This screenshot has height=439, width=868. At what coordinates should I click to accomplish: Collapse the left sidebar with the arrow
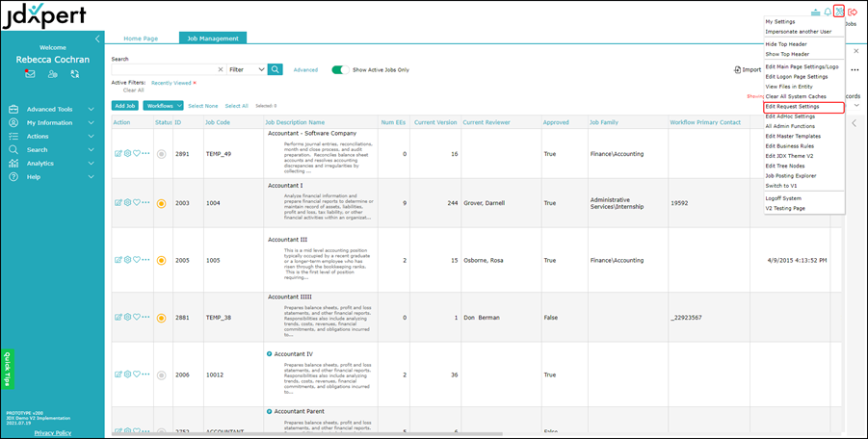[97, 39]
